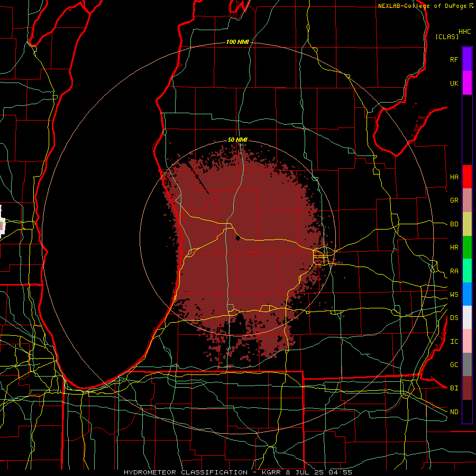Click the ND legend label

pos(454,412)
